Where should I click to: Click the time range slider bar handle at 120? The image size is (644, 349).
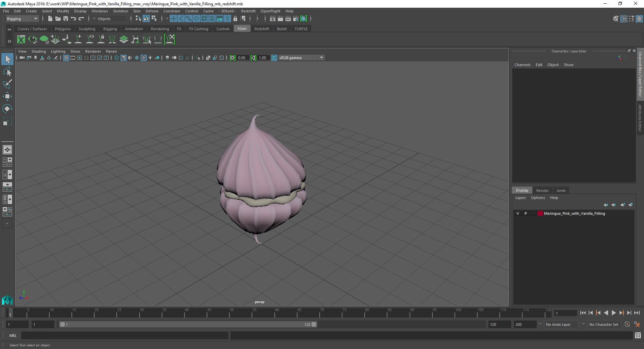[314, 325]
